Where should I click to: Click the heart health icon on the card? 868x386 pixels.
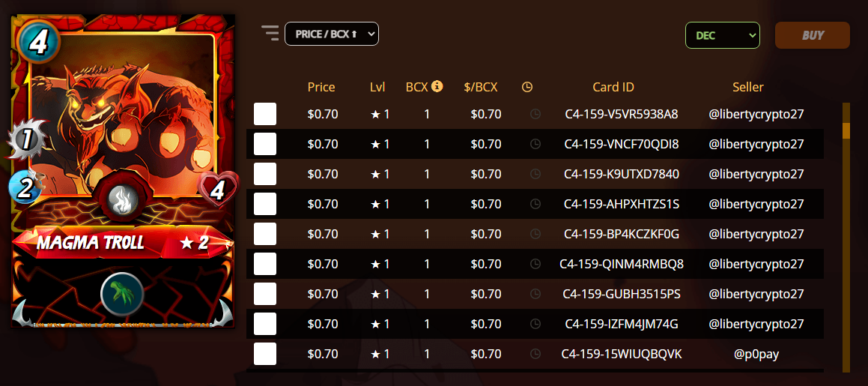[x=217, y=190]
